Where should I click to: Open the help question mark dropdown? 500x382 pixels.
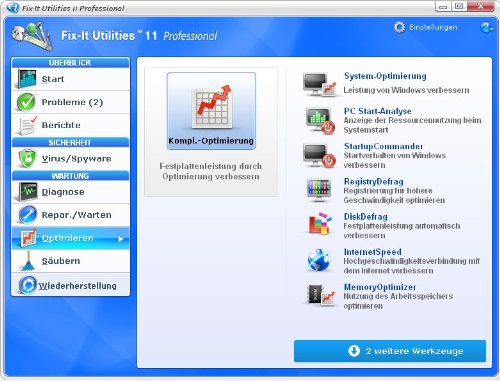[x=486, y=27]
